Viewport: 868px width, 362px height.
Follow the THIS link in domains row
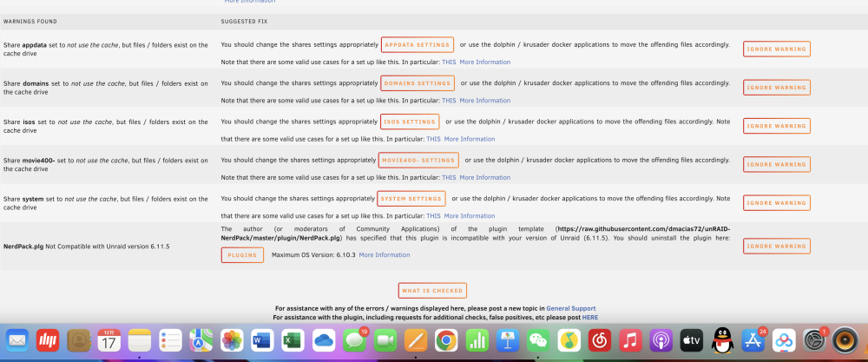point(449,101)
